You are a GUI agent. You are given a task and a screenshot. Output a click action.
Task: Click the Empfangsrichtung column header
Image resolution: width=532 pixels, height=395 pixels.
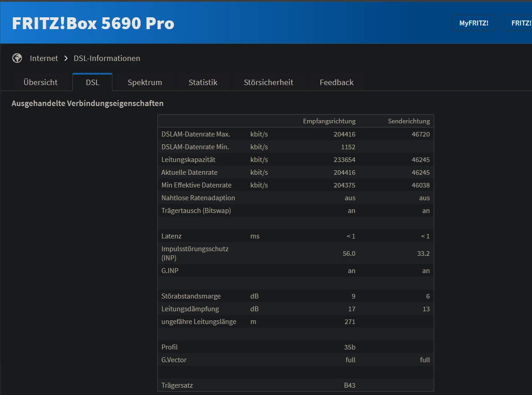[x=329, y=121]
